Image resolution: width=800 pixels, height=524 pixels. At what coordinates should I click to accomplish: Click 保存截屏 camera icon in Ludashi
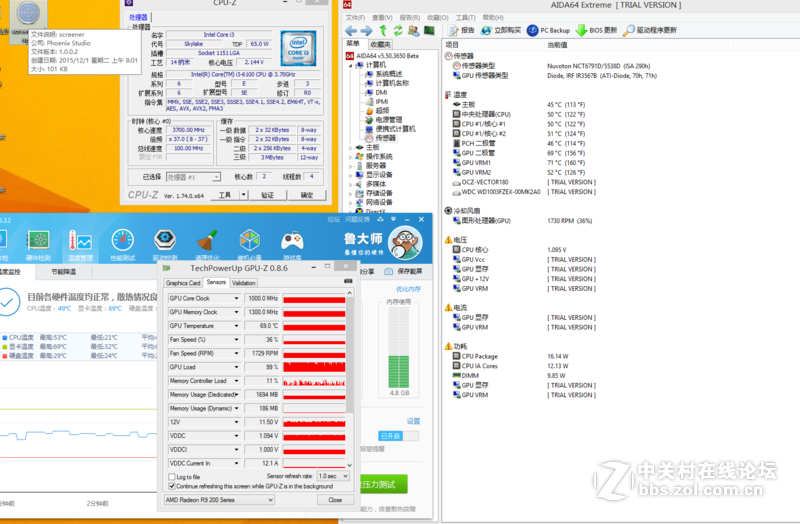[389, 271]
